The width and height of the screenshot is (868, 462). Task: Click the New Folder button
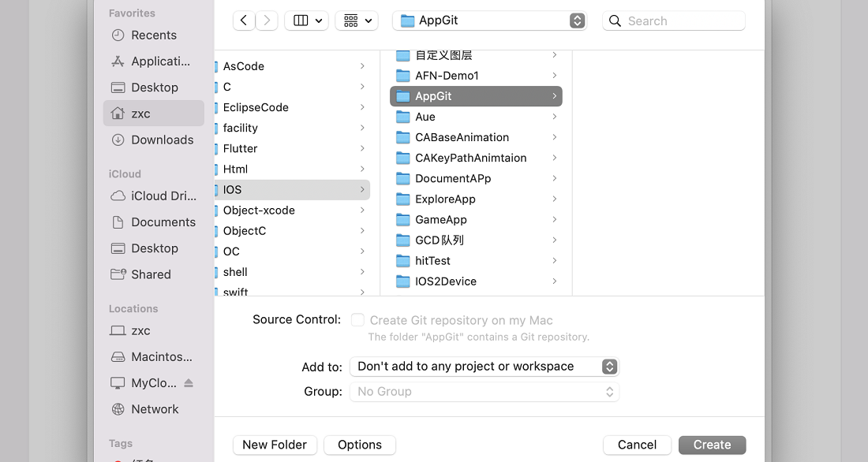click(x=275, y=445)
